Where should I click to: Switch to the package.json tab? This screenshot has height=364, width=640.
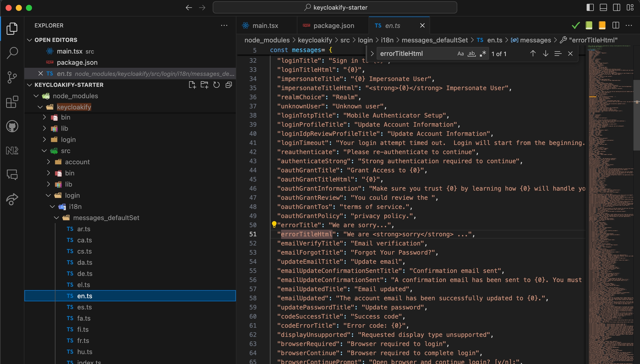click(333, 26)
